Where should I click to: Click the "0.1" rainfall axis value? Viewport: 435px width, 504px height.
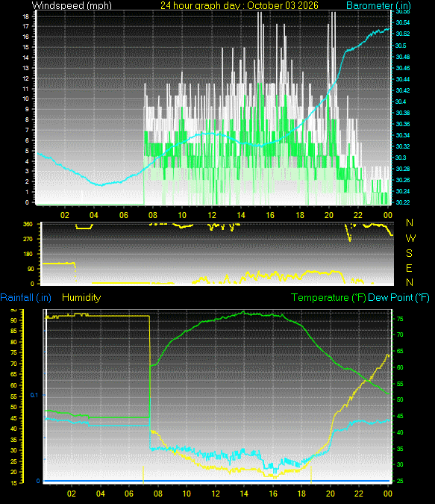click(x=34, y=395)
